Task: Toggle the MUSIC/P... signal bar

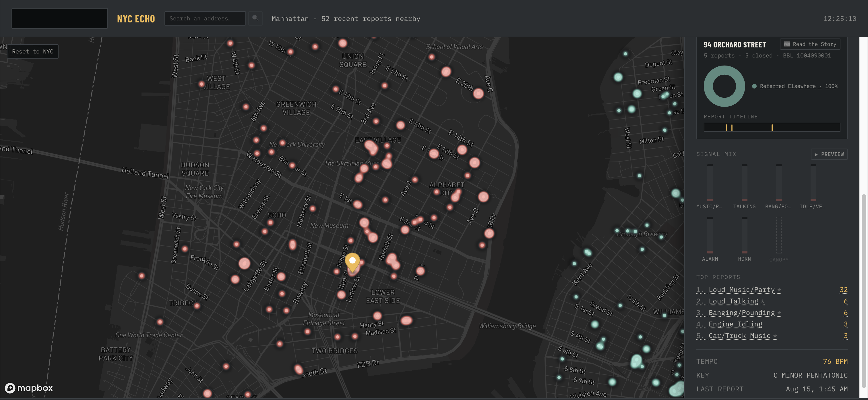Action: (710, 183)
